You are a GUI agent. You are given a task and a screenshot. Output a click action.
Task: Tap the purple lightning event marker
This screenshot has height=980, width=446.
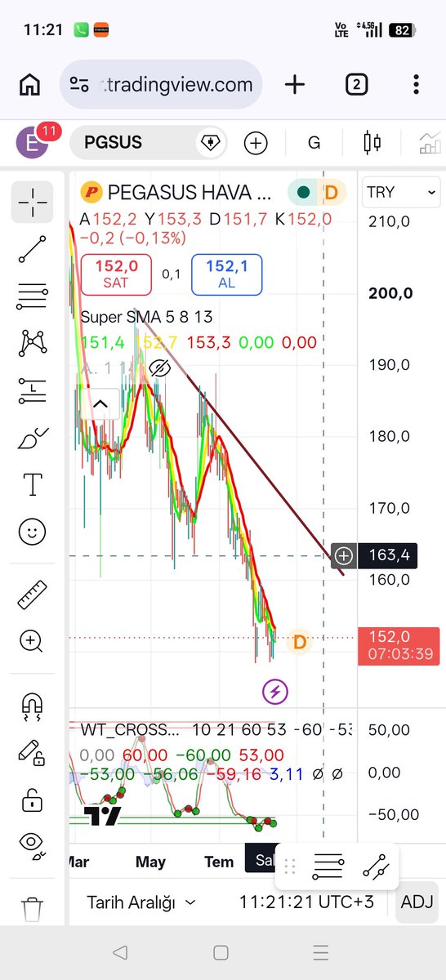click(x=274, y=693)
